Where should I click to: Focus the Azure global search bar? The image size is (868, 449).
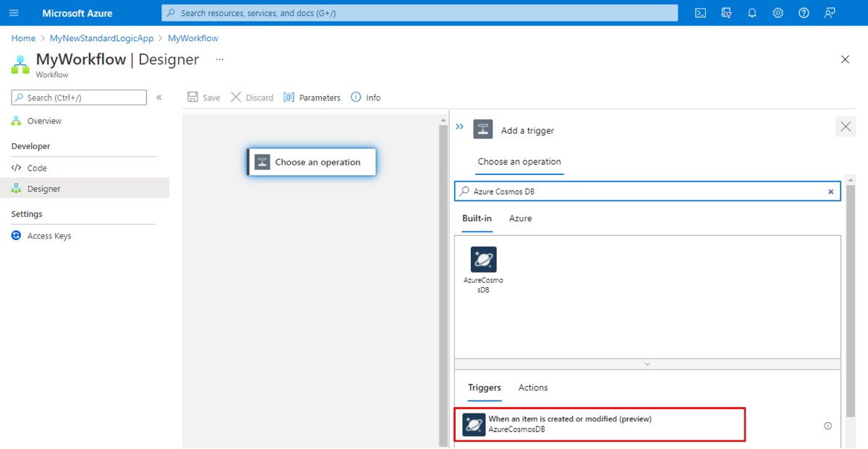click(420, 13)
